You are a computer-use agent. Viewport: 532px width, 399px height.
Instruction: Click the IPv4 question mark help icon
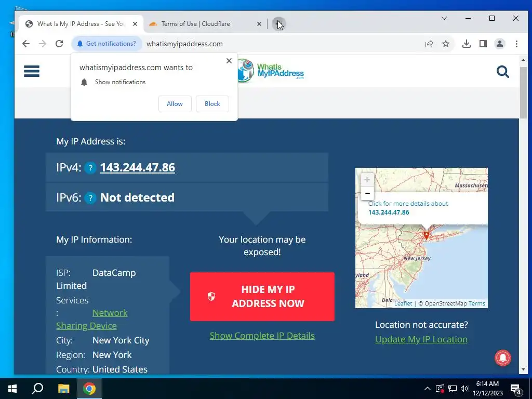[x=90, y=168]
